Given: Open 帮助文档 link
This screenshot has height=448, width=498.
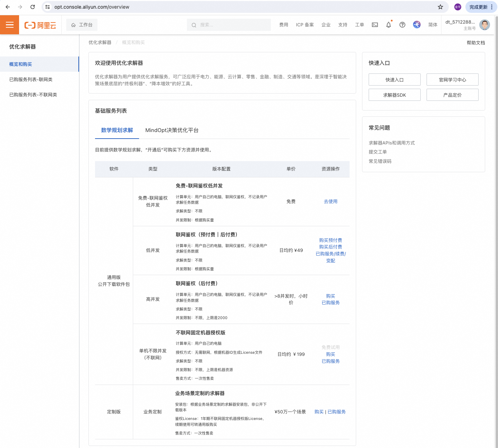Looking at the screenshot, I should click(476, 43).
